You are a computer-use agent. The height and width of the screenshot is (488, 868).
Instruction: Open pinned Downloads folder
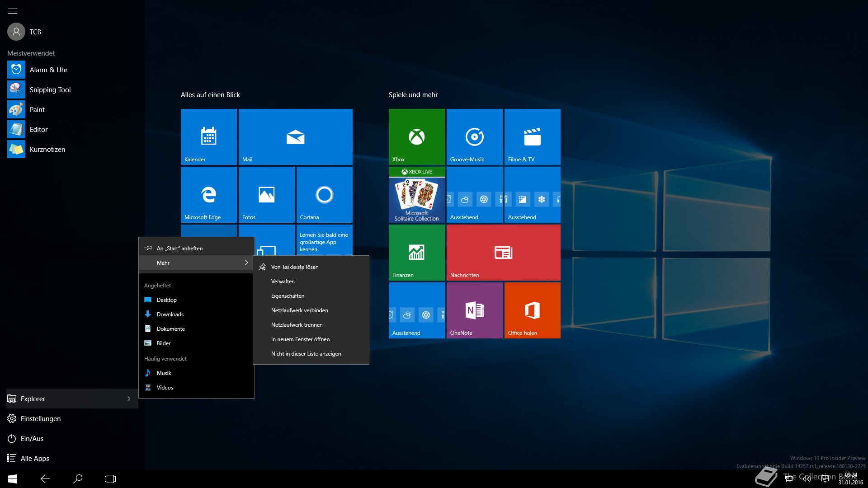tap(197, 314)
